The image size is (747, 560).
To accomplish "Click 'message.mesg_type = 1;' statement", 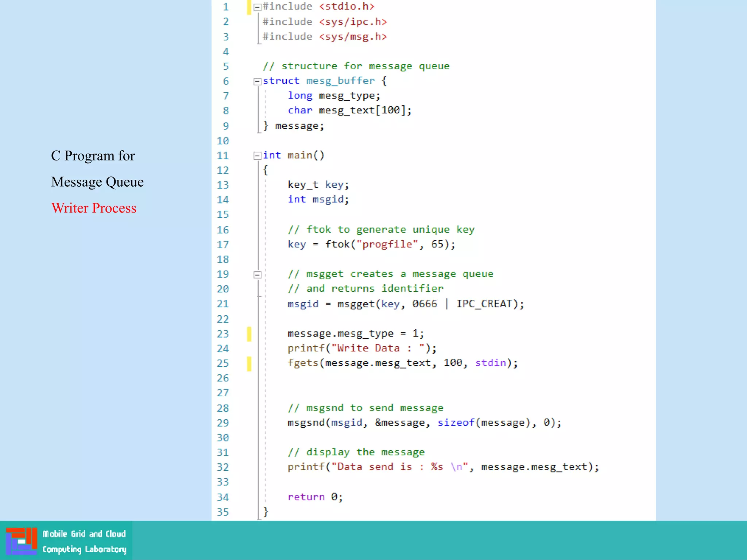I will click(x=356, y=334).
